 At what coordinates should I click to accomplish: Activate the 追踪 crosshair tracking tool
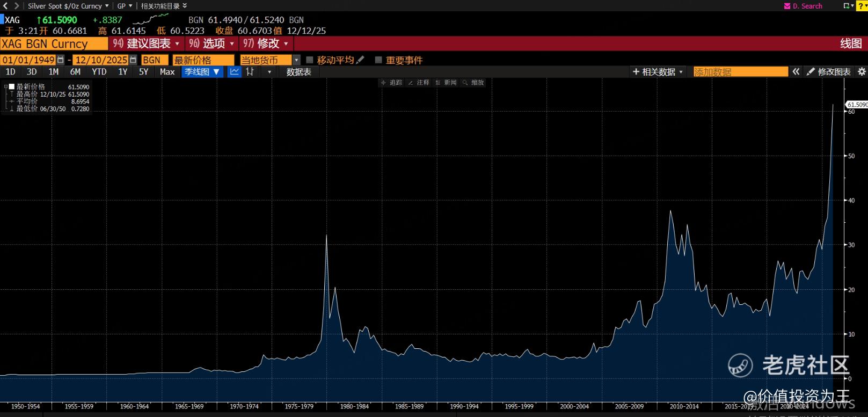[x=391, y=83]
